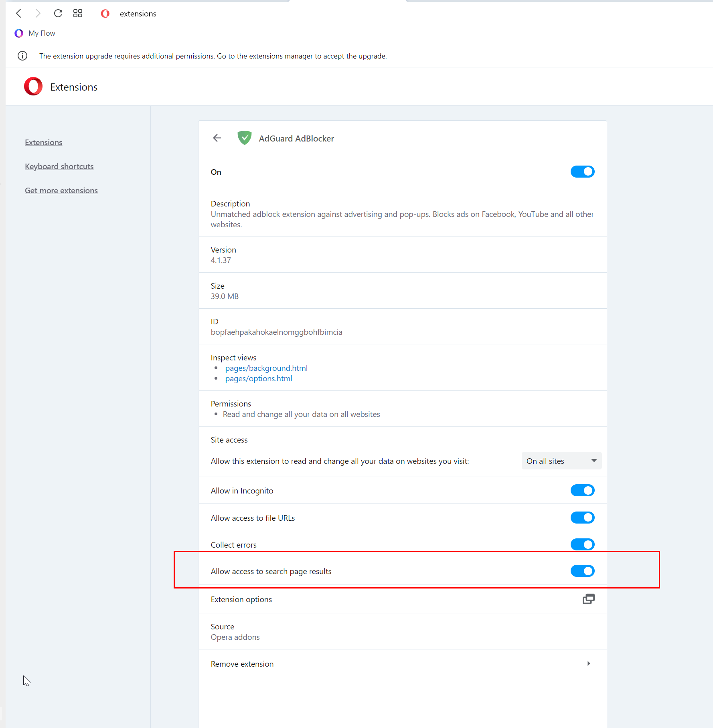Open the pages/background.html inspect link
This screenshot has width=713, height=728.
tap(266, 368)
